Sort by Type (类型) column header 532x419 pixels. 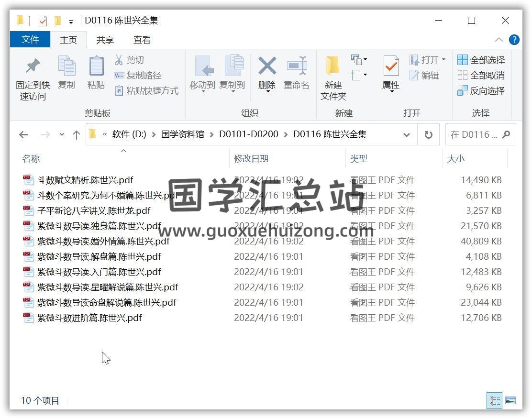pyautogui.click(x=359, y=158)
